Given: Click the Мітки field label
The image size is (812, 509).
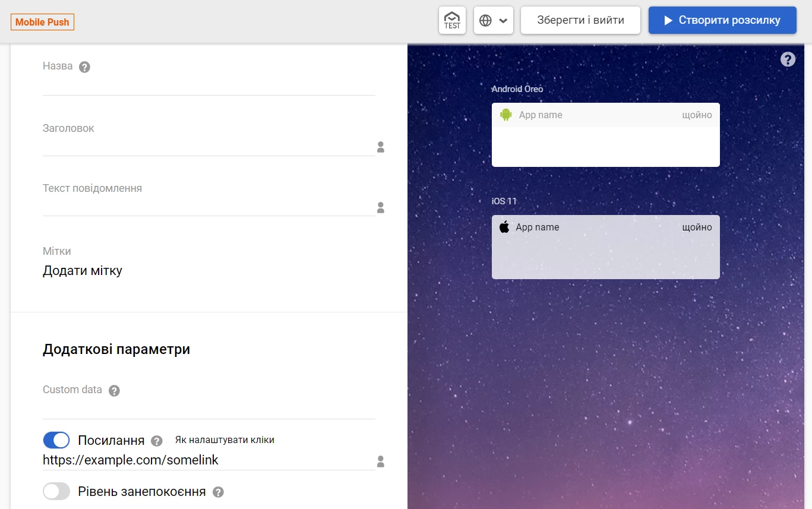Looking at the screenshot, I should 57,251.
